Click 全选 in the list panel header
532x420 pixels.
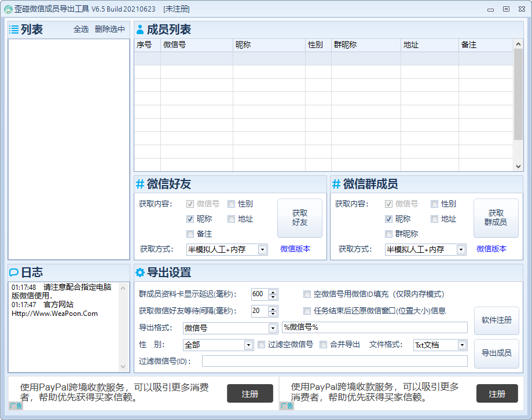(x=81, y=30)
